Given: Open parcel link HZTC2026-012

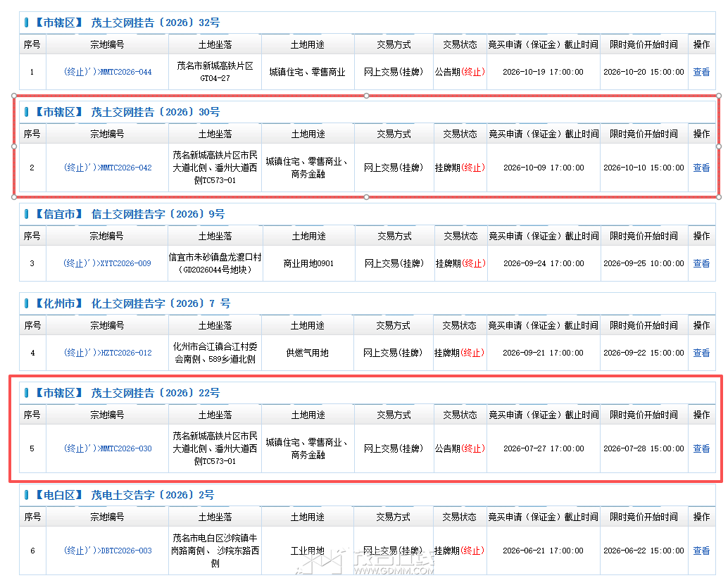Looking at the screenshot, I should click(108, 353).
